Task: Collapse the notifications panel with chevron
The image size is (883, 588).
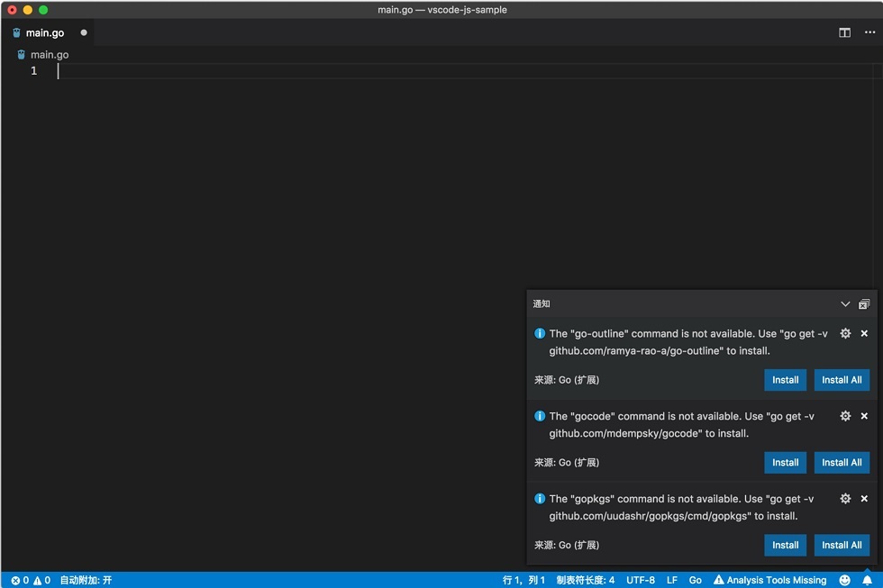Action: [845, 304]
